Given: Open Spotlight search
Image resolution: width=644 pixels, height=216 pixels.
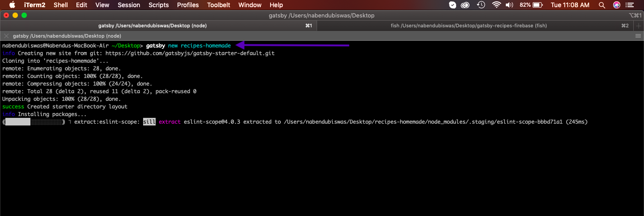Looking at the screenshot, I should pyautogui.click(x=602, y=5).
